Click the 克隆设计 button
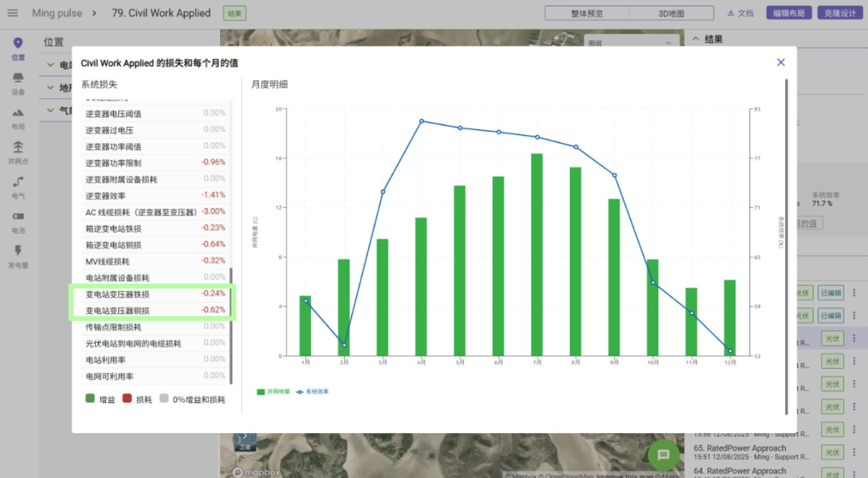 coord(839,14)
